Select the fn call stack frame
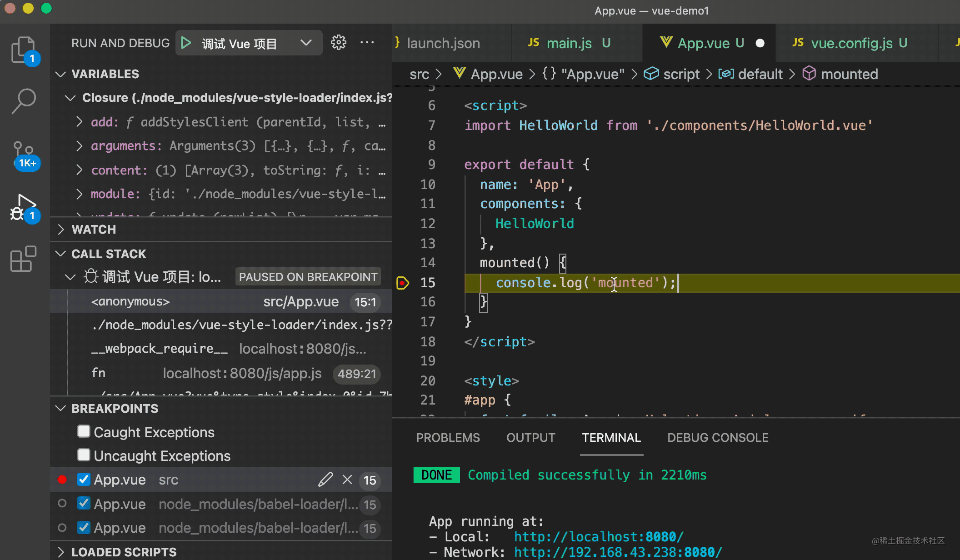960x560 pixels. point(99,373)
